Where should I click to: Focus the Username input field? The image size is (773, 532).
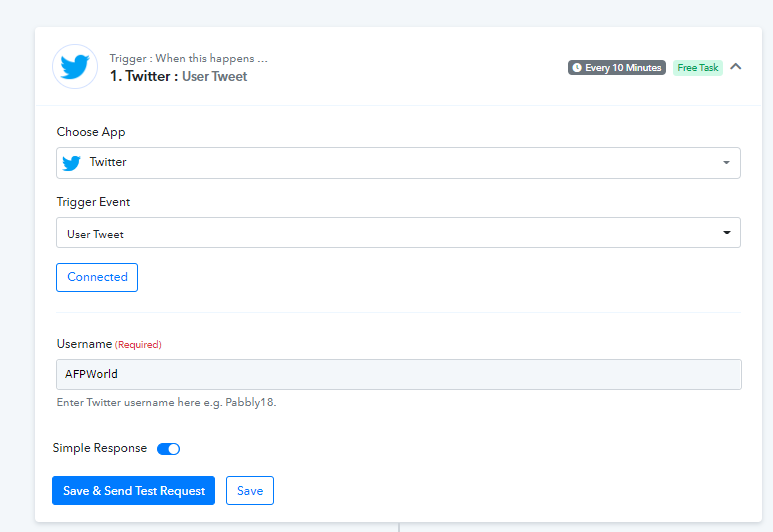point(398,374)
